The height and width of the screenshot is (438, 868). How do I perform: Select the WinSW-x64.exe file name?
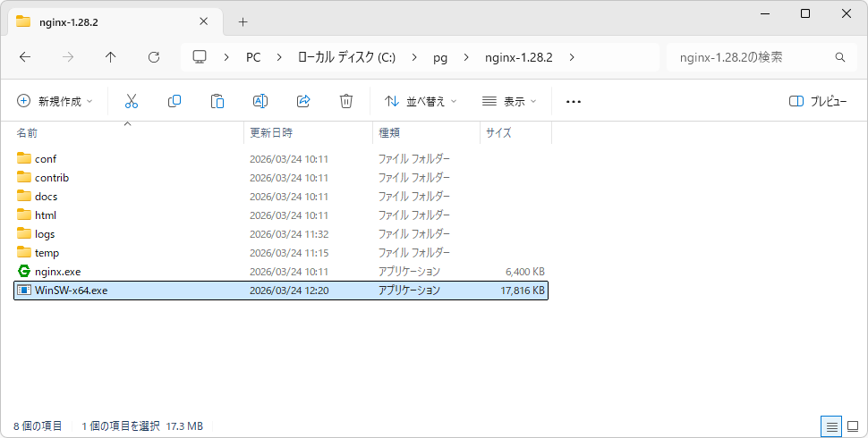72,291
